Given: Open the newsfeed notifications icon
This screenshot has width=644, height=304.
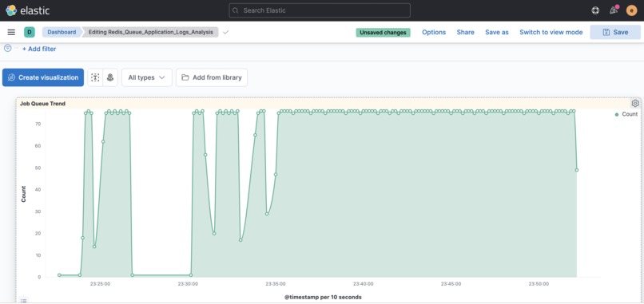Looking at the screenshot, I should (x=614, y=10).
